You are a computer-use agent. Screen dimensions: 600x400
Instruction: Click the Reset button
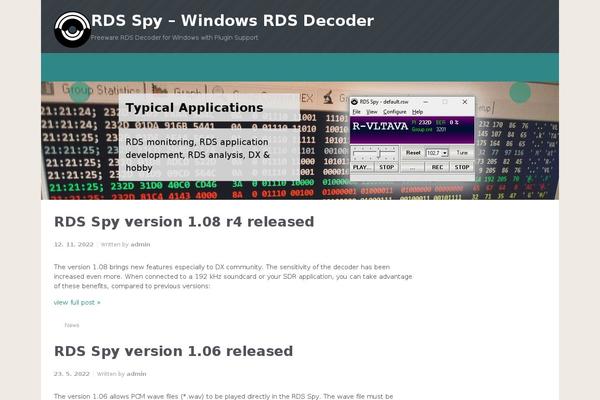pyautogui.click(x=413, y=153)
